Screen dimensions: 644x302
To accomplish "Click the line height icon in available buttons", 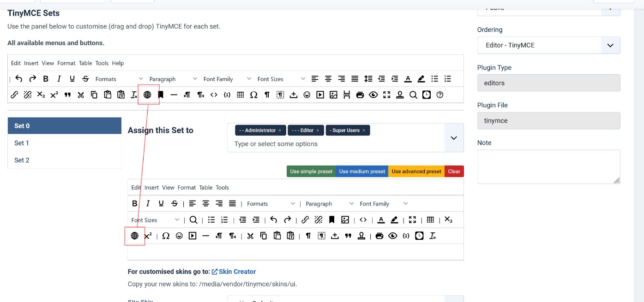I will (x=368, y=79).
